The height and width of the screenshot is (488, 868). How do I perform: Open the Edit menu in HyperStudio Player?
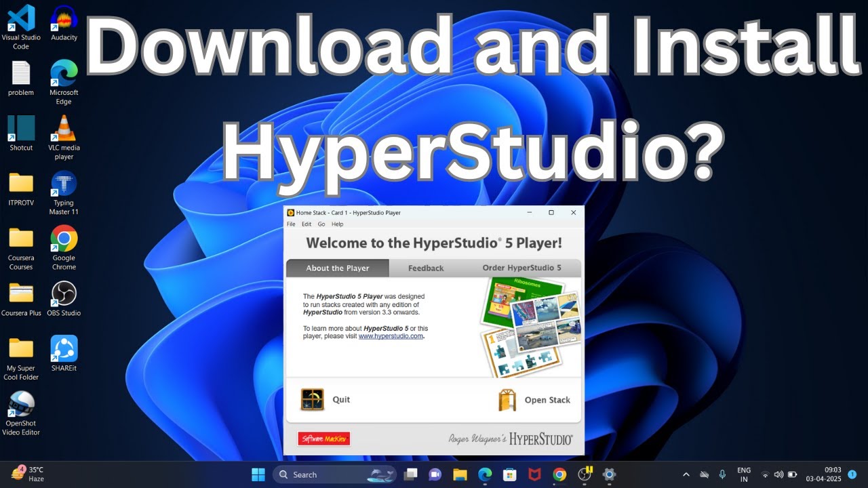coord(307,224)
